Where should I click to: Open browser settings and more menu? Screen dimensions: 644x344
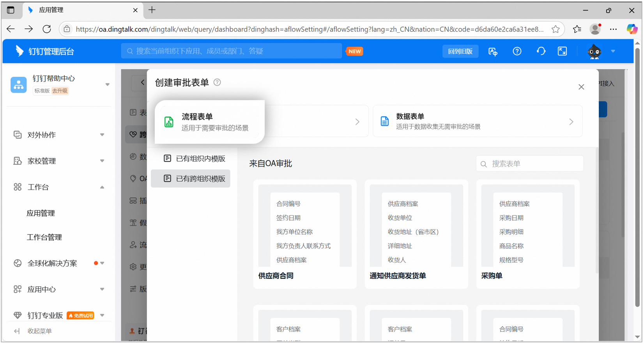coord(613,29)
